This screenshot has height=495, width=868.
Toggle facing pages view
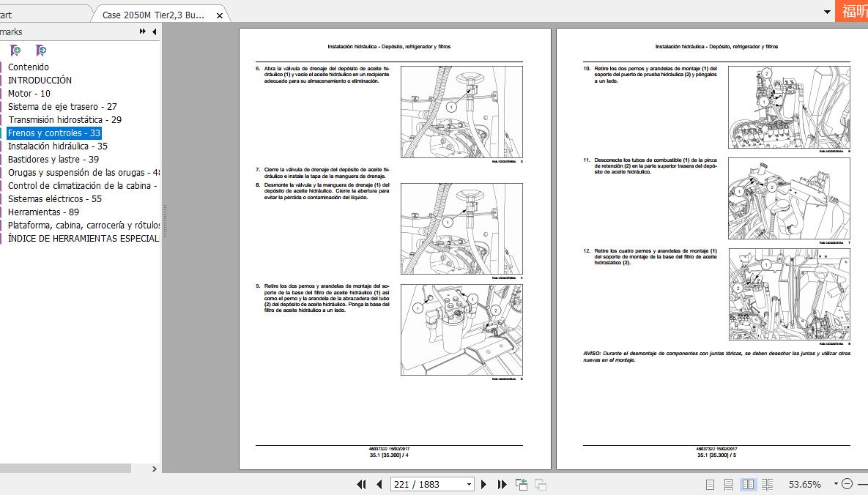click(x=748, y=485)
